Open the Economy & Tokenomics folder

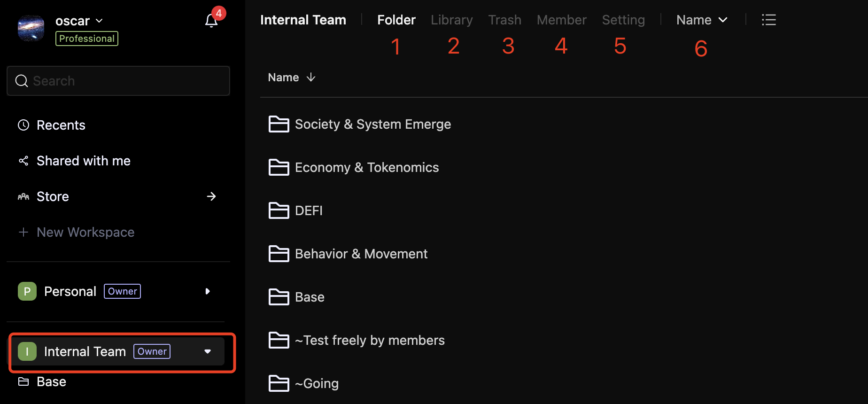point(366,167)
